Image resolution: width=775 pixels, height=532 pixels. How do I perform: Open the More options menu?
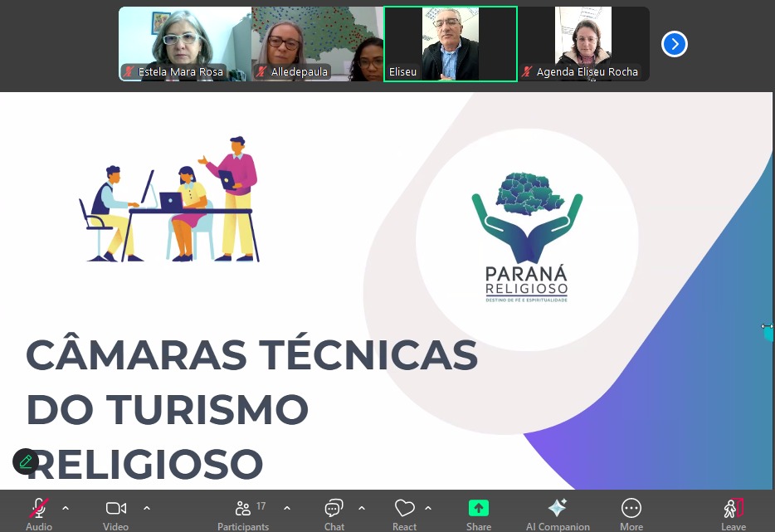(631, 509)
